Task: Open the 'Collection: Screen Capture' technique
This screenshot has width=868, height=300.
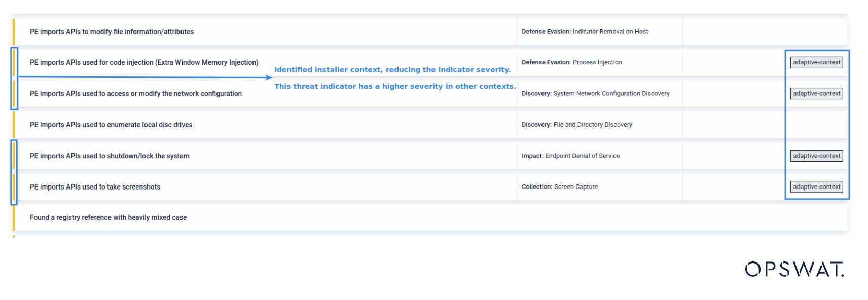Action: coord(559,186)
